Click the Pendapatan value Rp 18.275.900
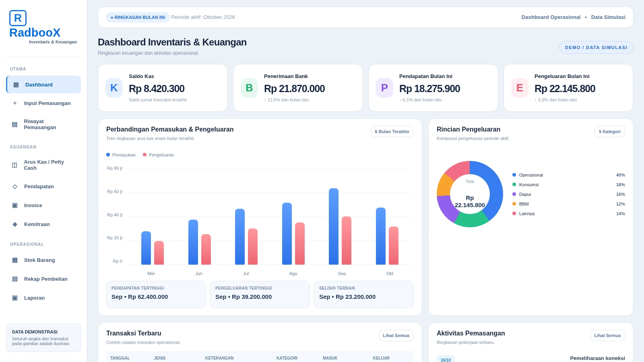Image resolution: width=644 pixels, height=362 pixels. coord(429,88)
